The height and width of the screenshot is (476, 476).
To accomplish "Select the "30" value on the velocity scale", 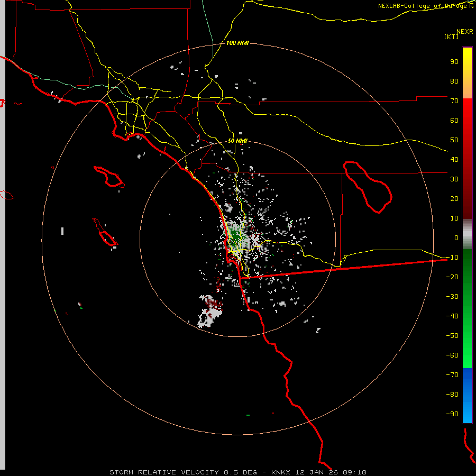I will click(x=454, y=179).
